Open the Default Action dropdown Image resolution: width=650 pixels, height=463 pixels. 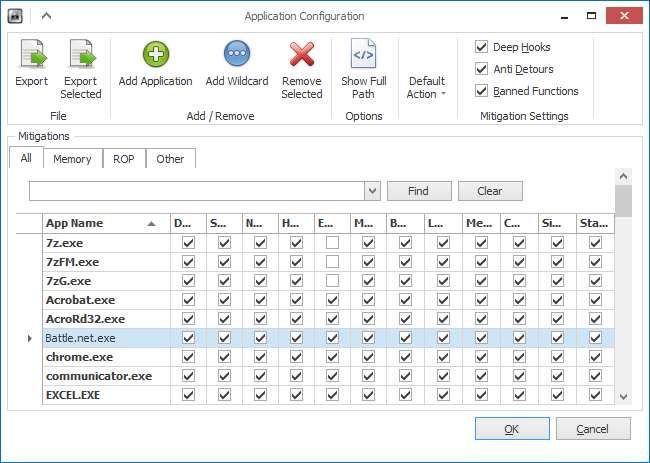pyautogui.click(x=427, y=88)
